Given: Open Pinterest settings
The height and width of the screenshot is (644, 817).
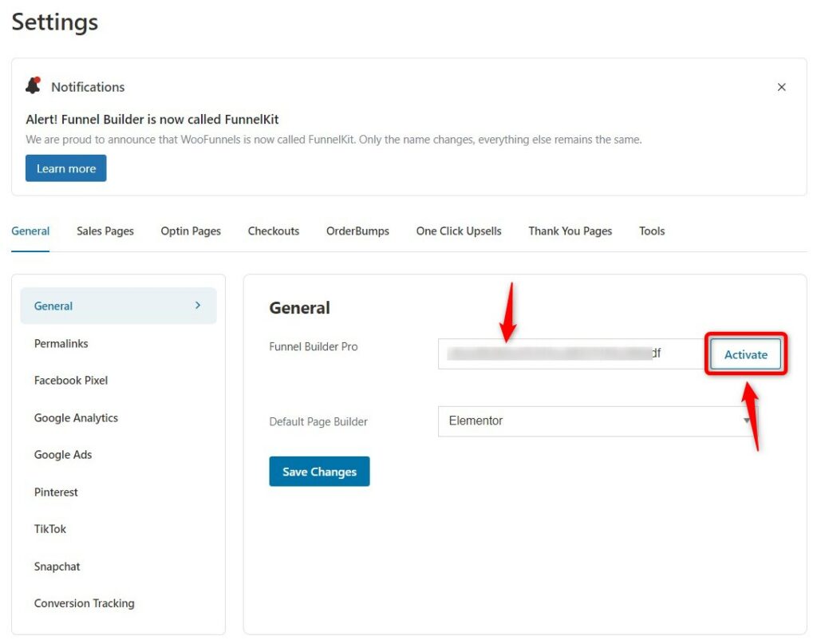Looking at the screenshot, I should (56, 492).
